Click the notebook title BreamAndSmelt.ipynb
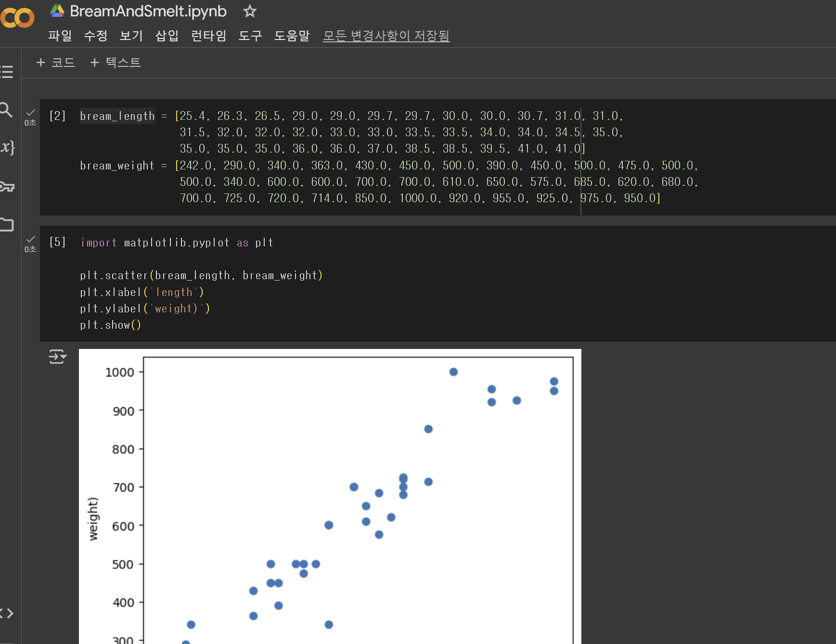 pyautogui.click(x=148, y=11)
